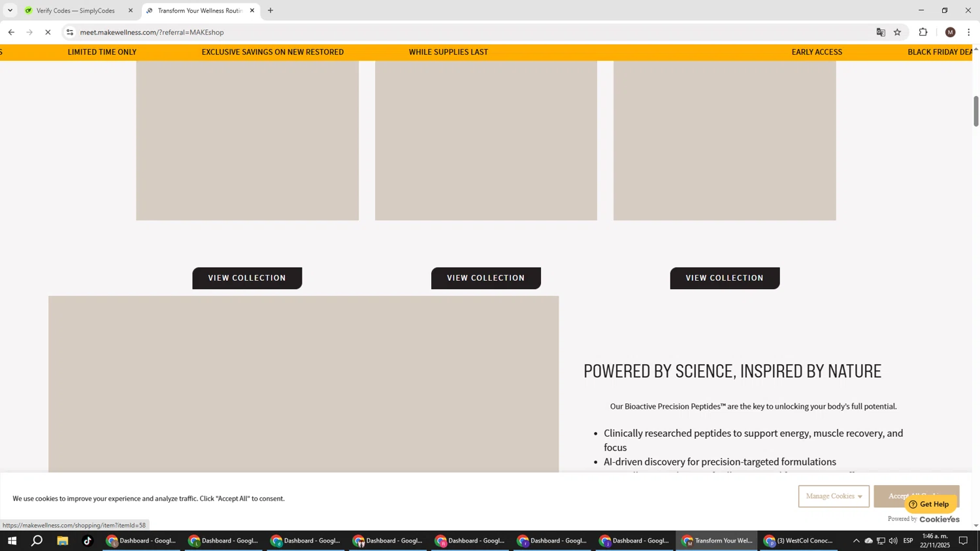Viewport: 980px width, 551px height.
Task: Click the address bar URL field
Action: click(x=474, y=32)
